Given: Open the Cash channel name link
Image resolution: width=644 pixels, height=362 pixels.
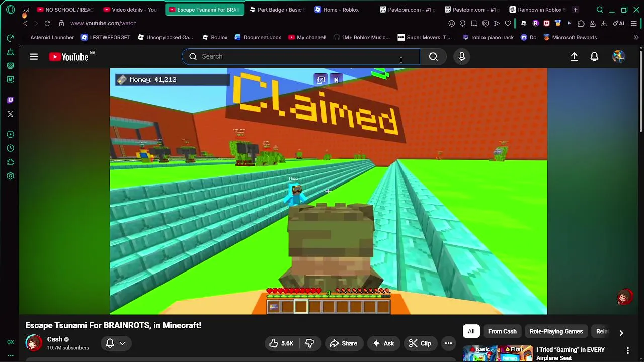Looking at the screenshot, I should [55, 339].
